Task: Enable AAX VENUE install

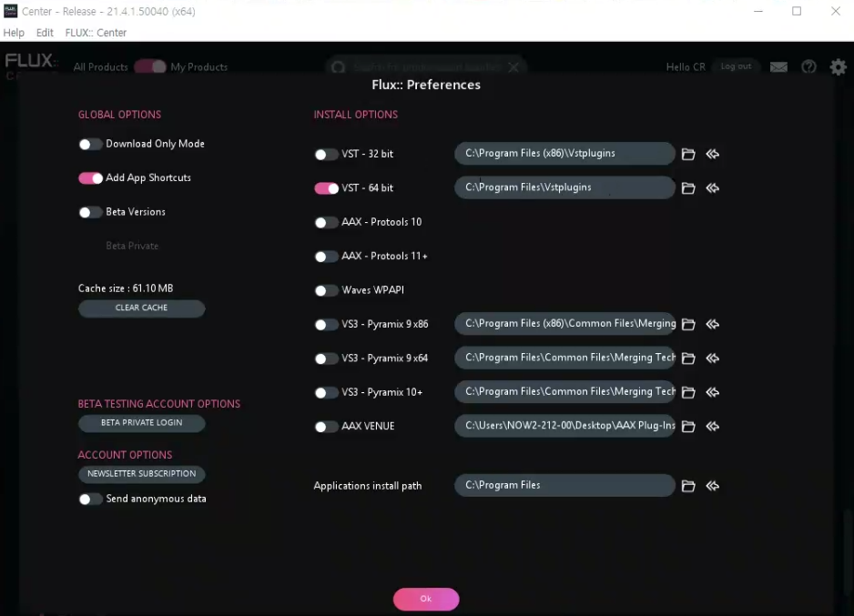Action: tap(326, 427)
